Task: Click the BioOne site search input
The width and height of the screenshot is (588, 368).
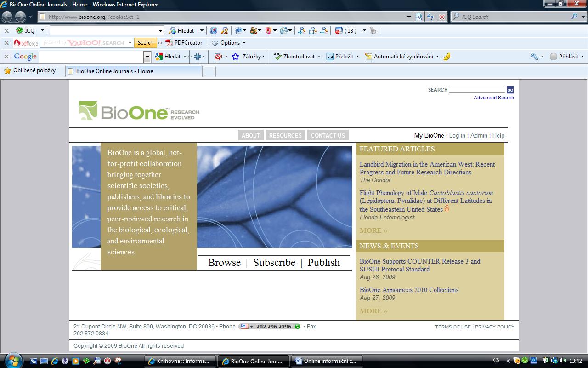Action: [x=477, y=89]
